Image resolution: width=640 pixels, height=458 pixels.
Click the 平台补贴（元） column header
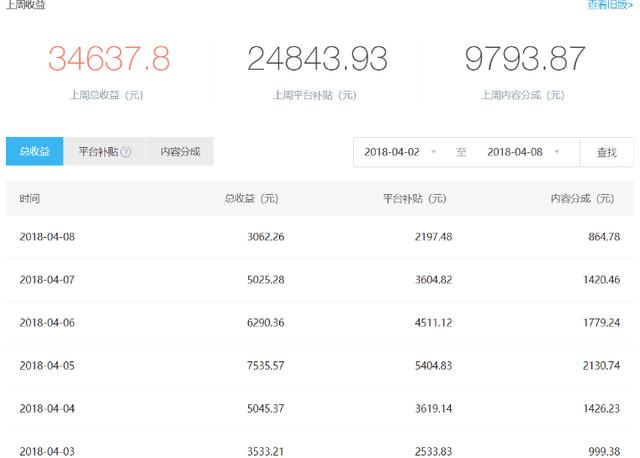(x=414, y=199)
